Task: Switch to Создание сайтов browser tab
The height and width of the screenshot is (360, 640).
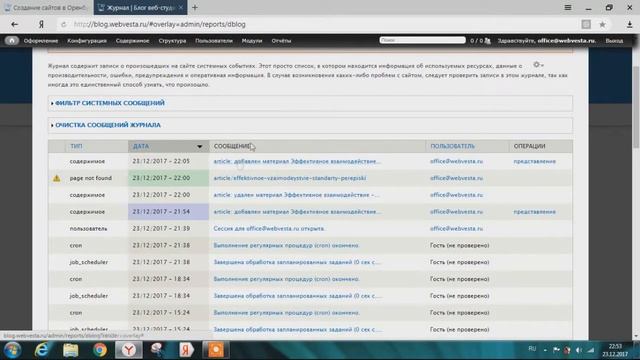Action: (47, 7)
